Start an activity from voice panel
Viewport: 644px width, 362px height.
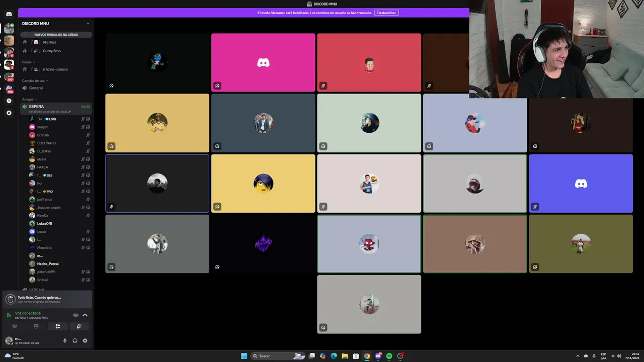tap(58, 326)
